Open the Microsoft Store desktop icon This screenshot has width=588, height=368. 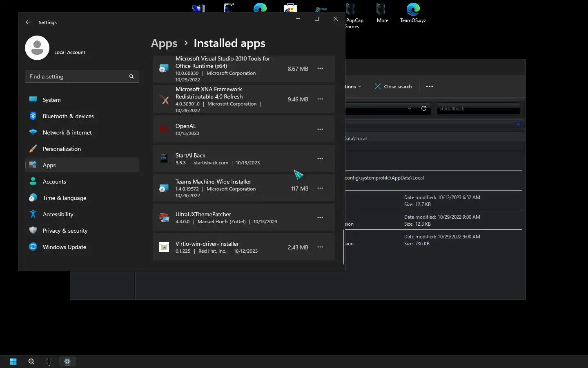[x=290, y=8]
